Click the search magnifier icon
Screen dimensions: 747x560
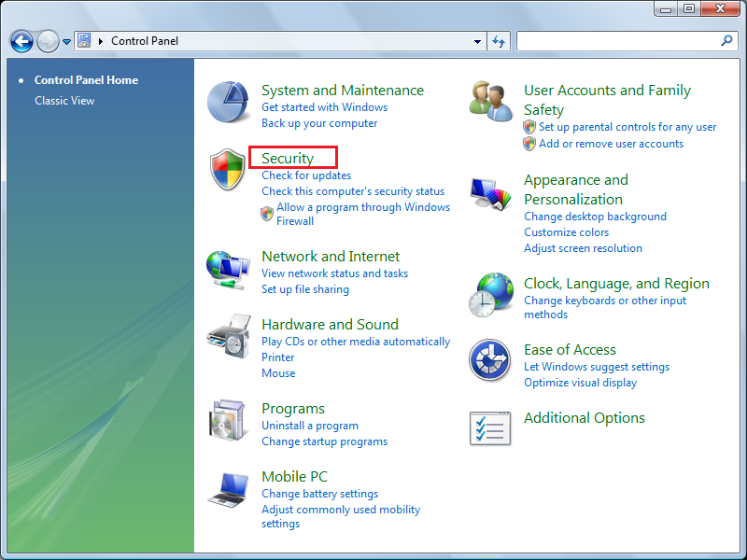coord(727,41)
